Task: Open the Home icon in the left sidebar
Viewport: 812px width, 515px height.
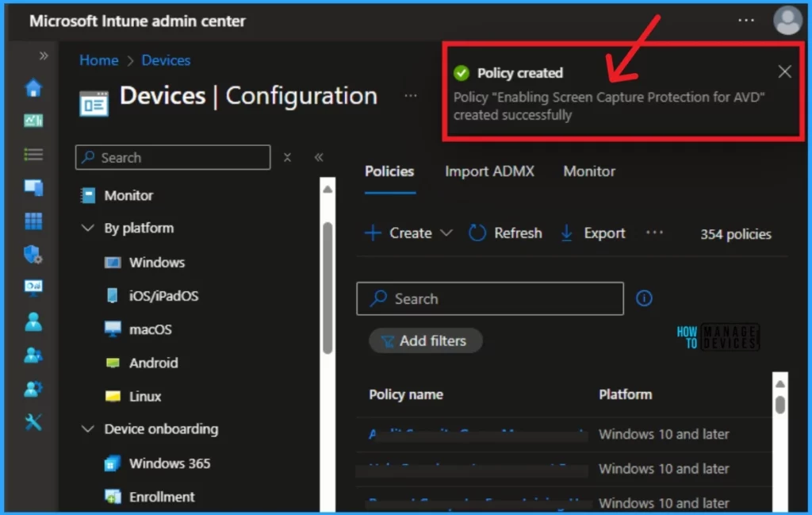Action: 33,87
